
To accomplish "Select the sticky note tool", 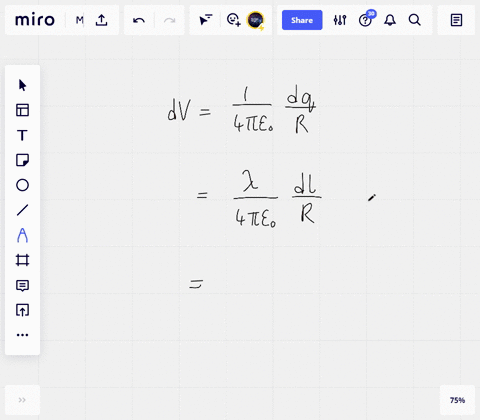I will click(22, 160).
